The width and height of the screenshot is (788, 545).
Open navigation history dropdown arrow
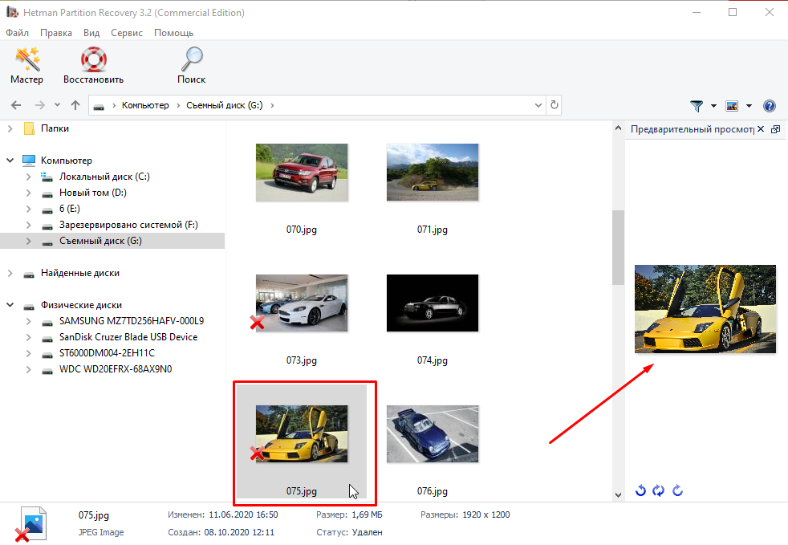point(57,105)
